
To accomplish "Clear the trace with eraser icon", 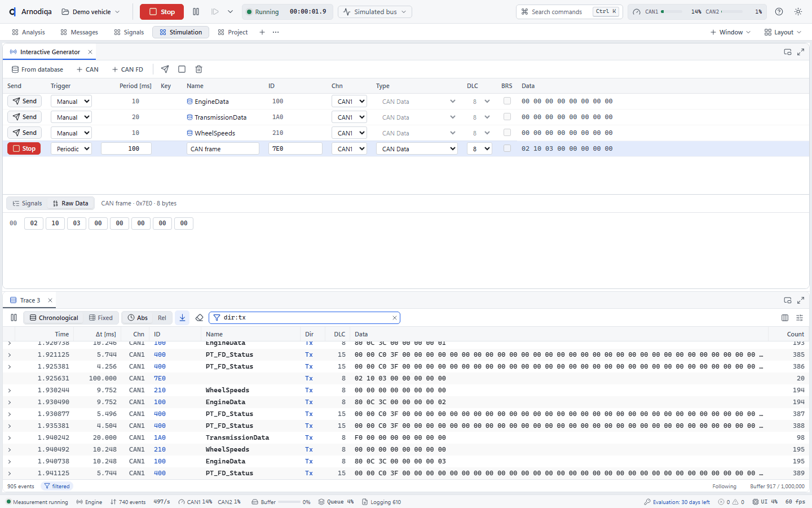I will (x=199, y=318).
